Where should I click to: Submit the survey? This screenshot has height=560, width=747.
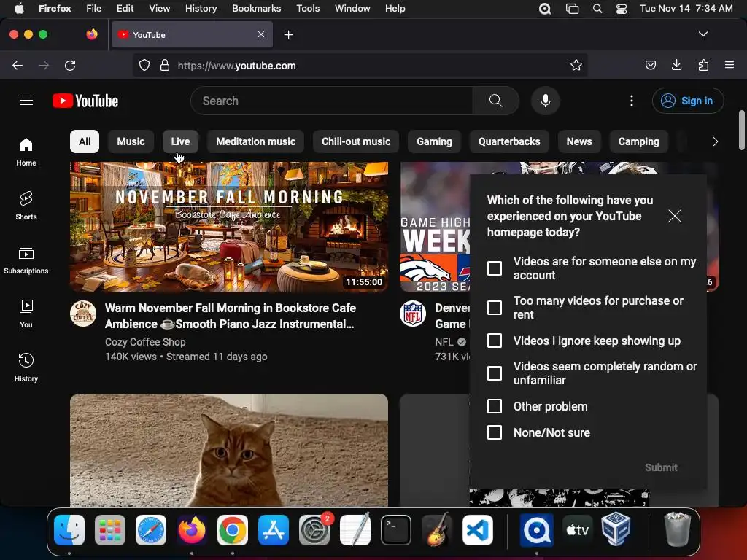[x=661, y=467]
